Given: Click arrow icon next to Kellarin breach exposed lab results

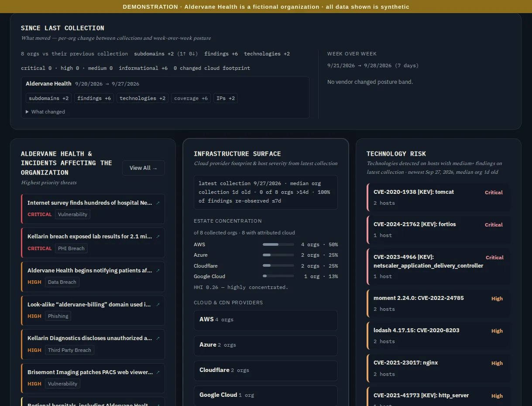Looking at the screenshot, I should 158,237.
